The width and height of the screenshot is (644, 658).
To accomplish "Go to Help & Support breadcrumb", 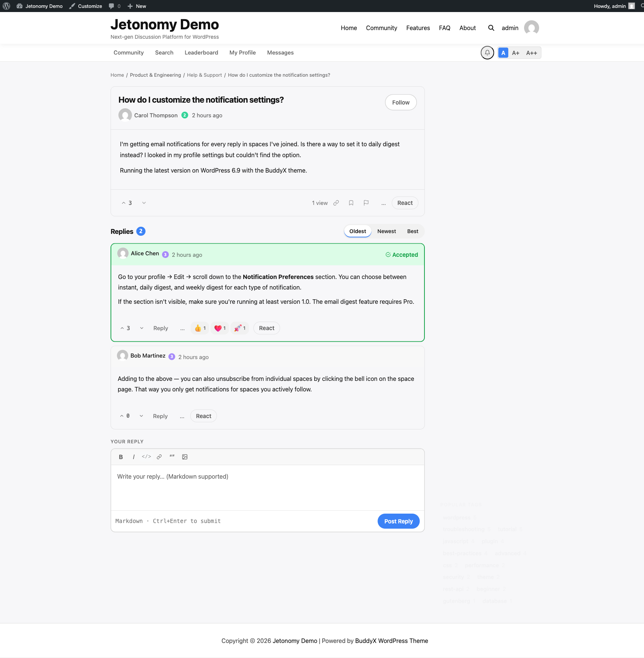I will click(205, 75).
